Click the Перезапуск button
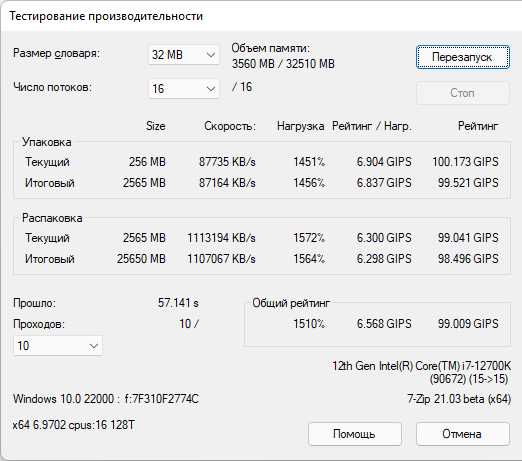Viewport: 522px width, 461px height. pyautogui.click(x=463, y=57)
